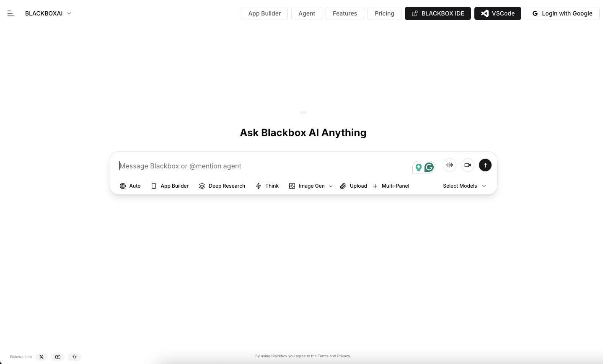603x364 pixels.
Task: Open Select Models dropdown
Action: coord(464,186)
